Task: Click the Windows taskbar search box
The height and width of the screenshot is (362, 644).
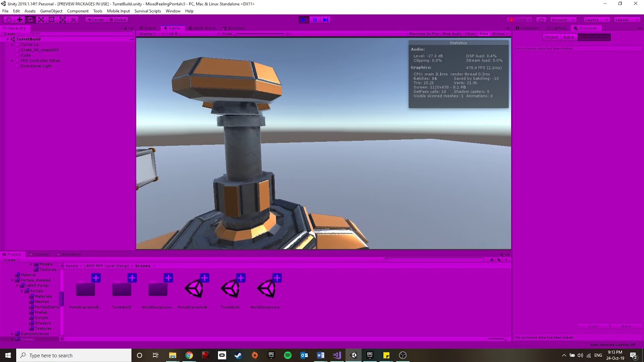Action: click(74, 355)
